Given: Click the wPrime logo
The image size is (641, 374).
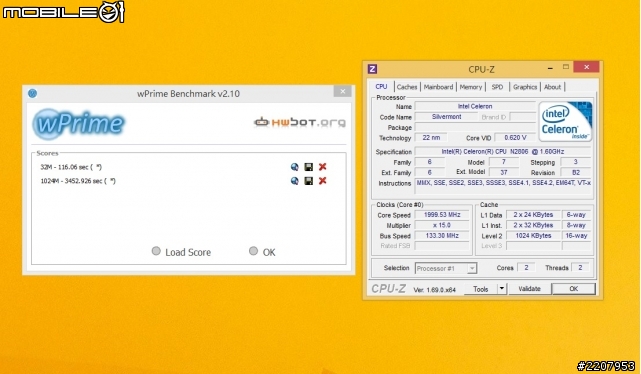Looking at the screenshot, I should tap(78, 123).
